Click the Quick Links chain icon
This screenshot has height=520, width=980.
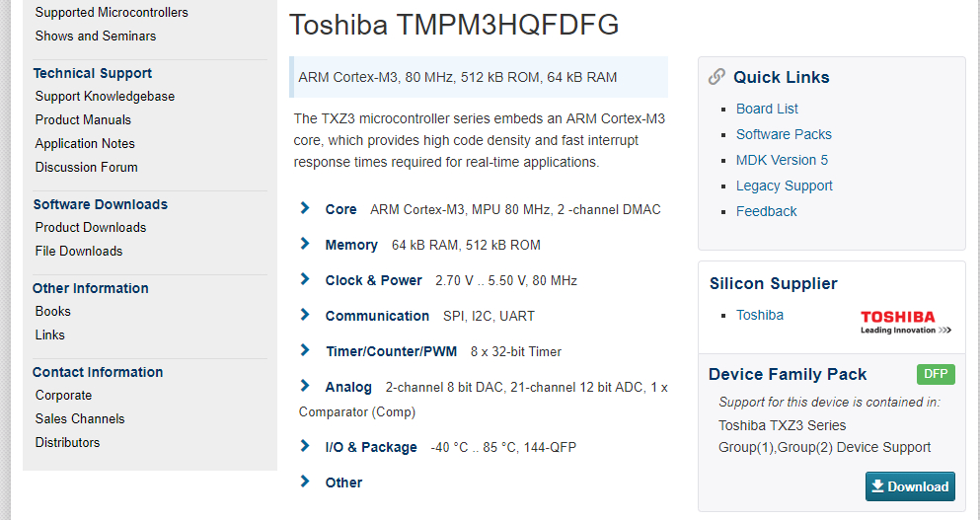(x=717, y=77)
